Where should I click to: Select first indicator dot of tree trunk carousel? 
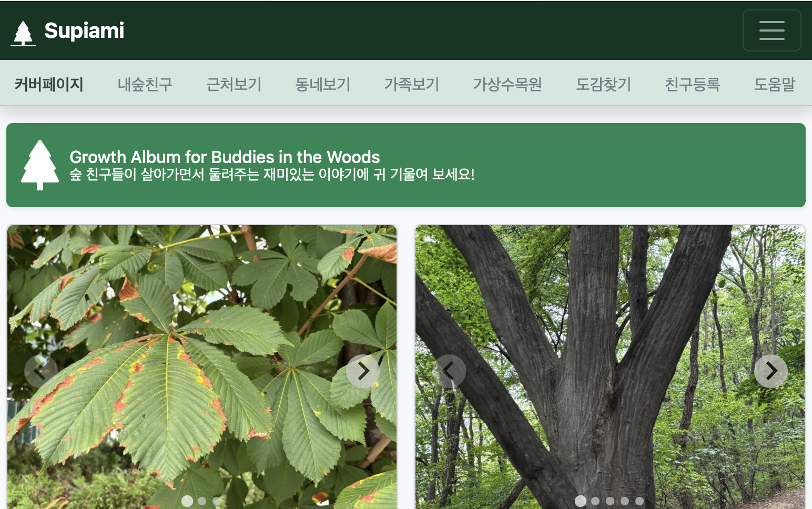click(581, 501)
